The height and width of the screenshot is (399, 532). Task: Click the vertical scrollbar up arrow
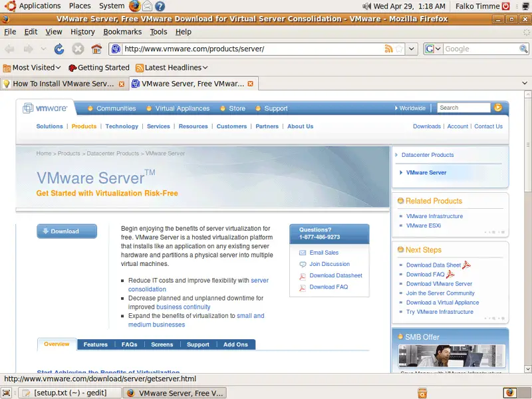tap(527, 94)
